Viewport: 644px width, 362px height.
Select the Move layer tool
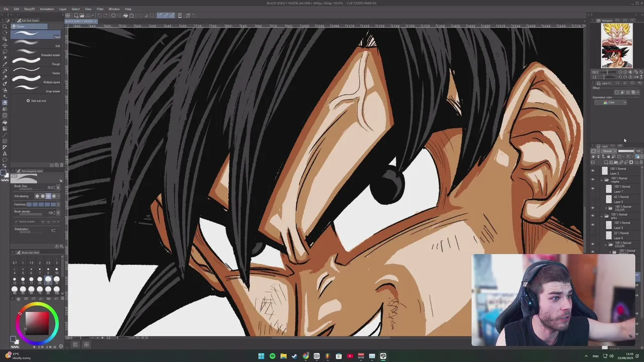(x=5, y=45)
